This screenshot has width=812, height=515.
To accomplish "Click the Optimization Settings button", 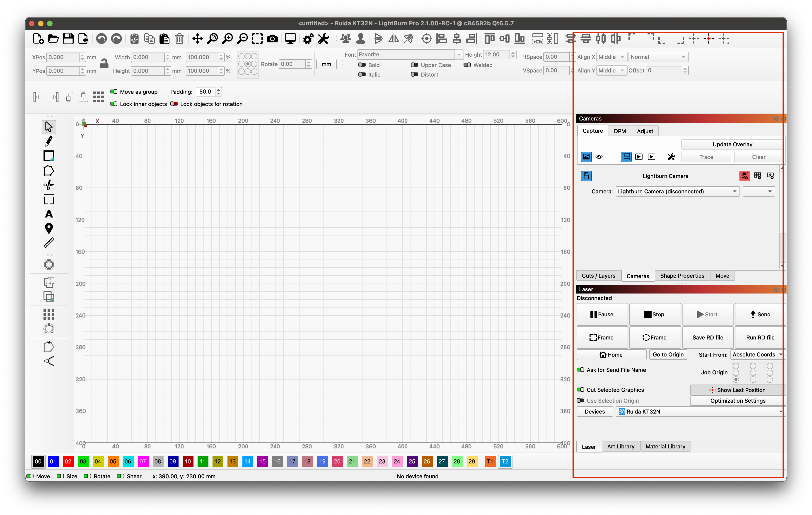I will (x=737, y=401).
